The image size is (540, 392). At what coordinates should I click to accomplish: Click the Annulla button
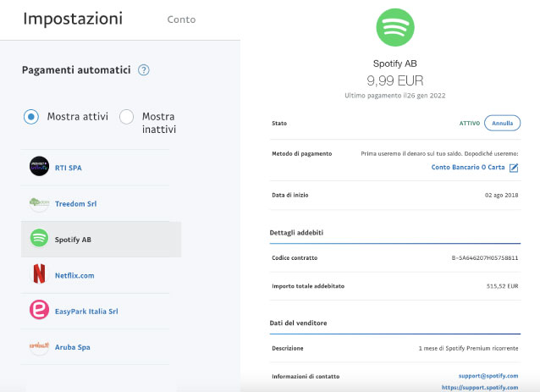(502, 123)
